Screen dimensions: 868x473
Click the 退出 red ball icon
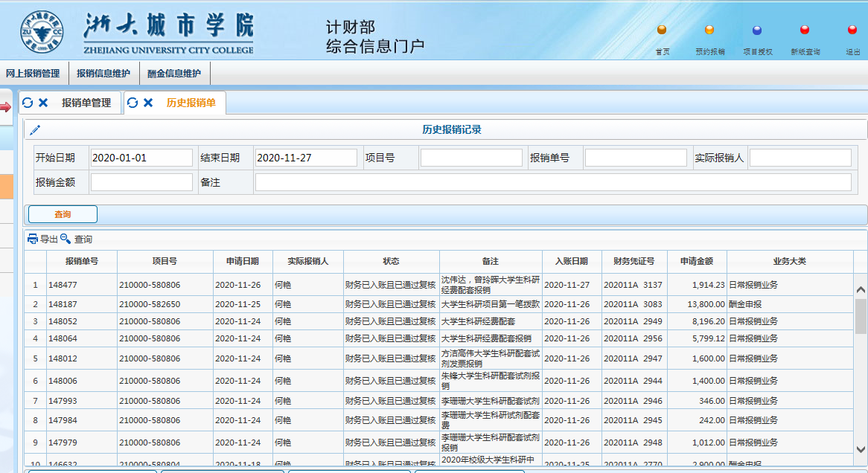click(x=852, y=30)
